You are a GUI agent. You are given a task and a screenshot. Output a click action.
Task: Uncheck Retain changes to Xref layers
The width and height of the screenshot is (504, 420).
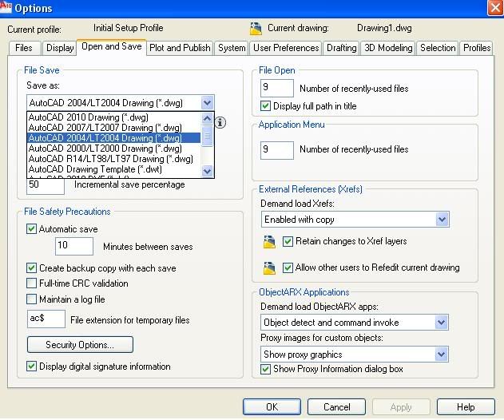(288, 241)
